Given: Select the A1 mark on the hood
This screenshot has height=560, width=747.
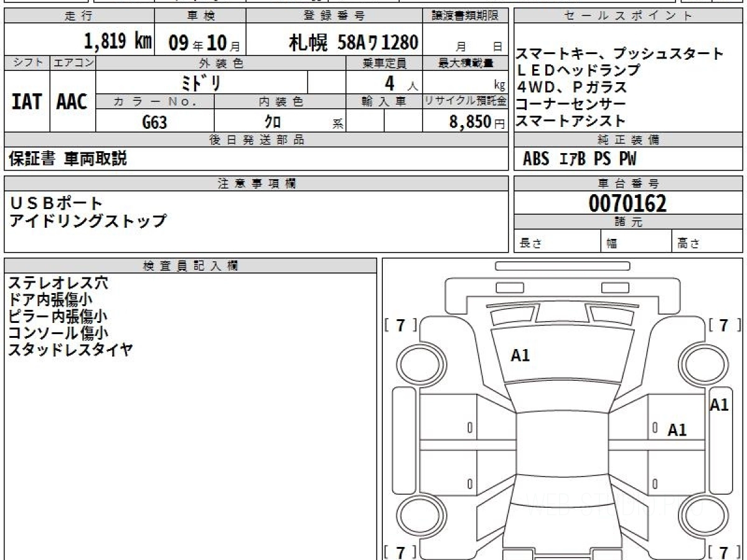Looking at the screenshot, I should 520,355.
